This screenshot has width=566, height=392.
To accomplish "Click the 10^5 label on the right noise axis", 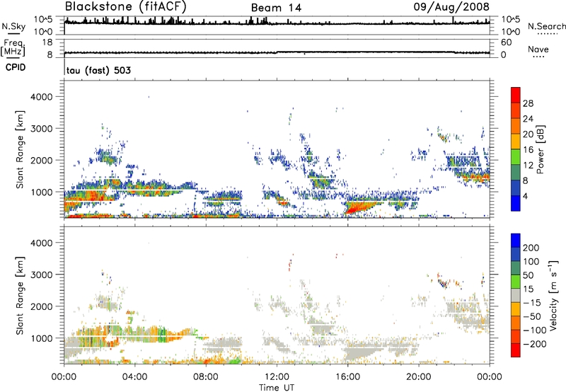I will pyautogui.click(x=511, y=19).
